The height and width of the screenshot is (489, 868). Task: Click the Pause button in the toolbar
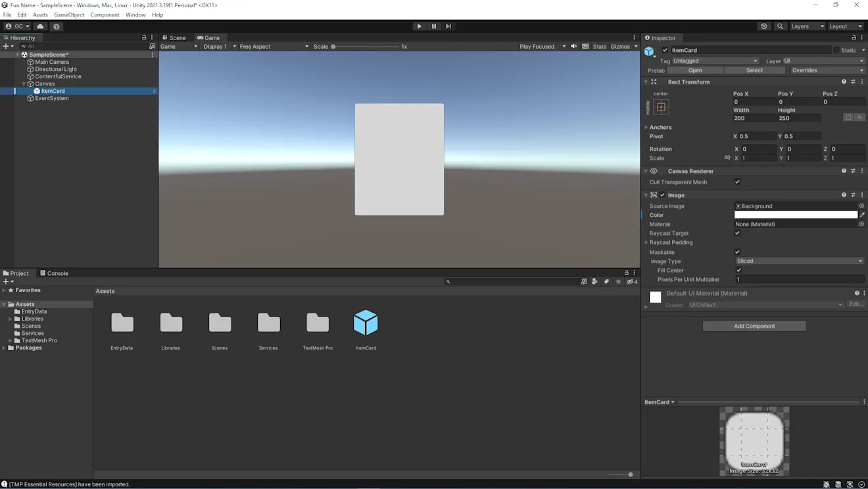tap(434, 26)
